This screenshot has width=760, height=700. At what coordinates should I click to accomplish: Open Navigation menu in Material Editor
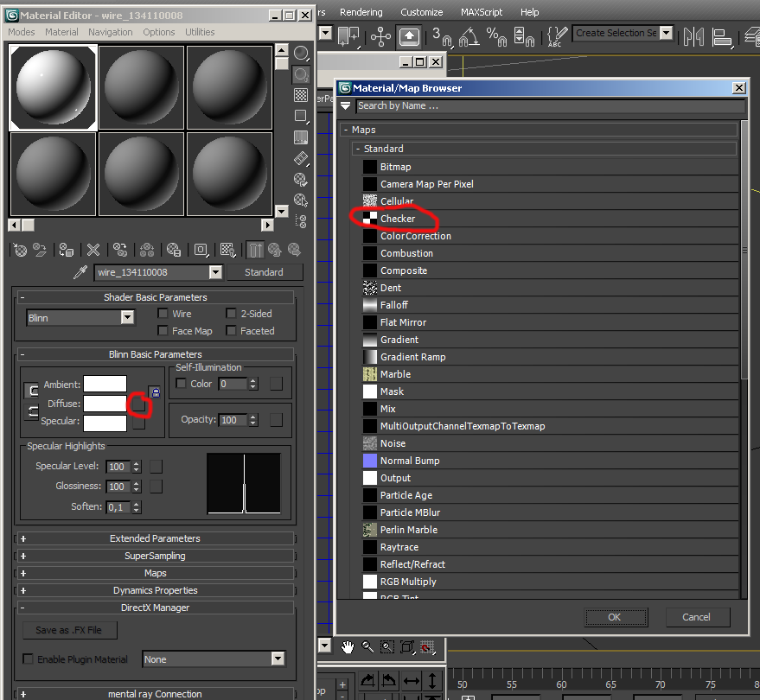click(x=111, y=32)
